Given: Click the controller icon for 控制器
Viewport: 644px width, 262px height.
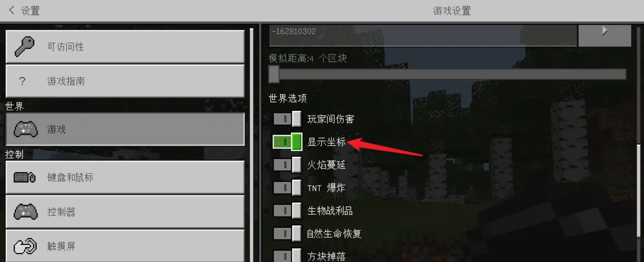Looking at the screenshot, I should point(26,212).
